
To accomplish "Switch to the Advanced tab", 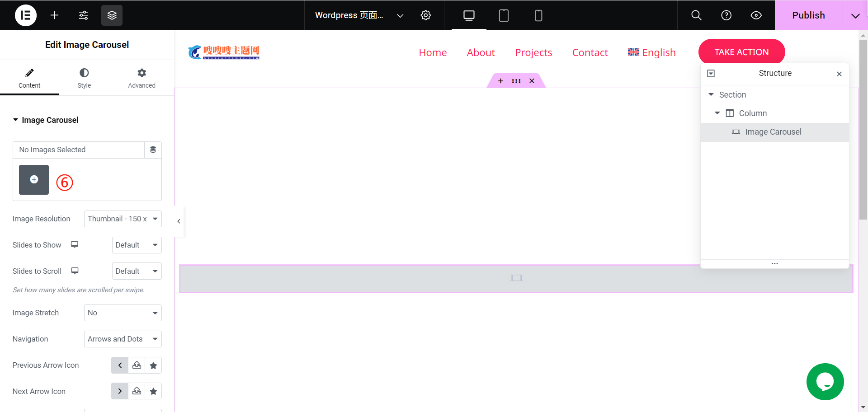I will pyautogui.click(x=142, y=79).
